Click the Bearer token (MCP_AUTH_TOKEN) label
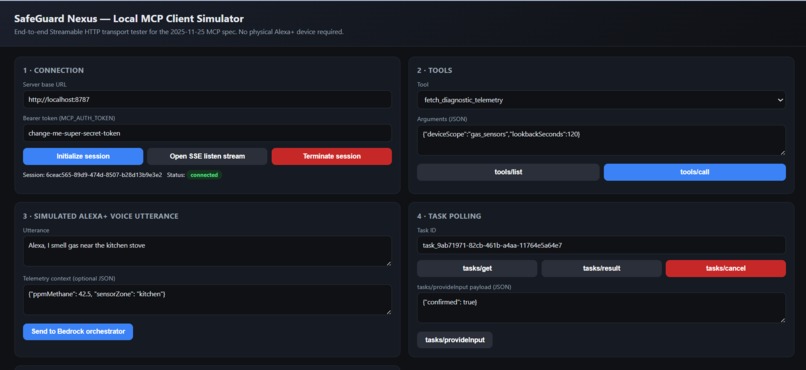The image size is (806, 370). tap(69, 118)
